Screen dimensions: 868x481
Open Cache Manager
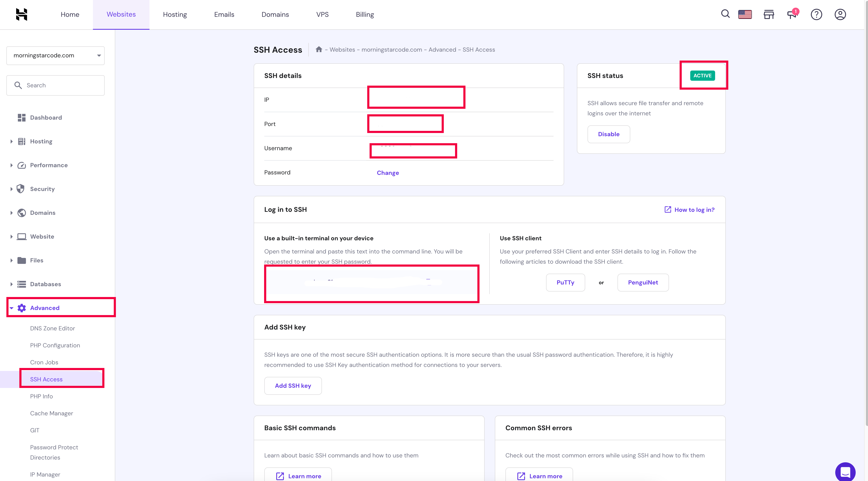51,413
